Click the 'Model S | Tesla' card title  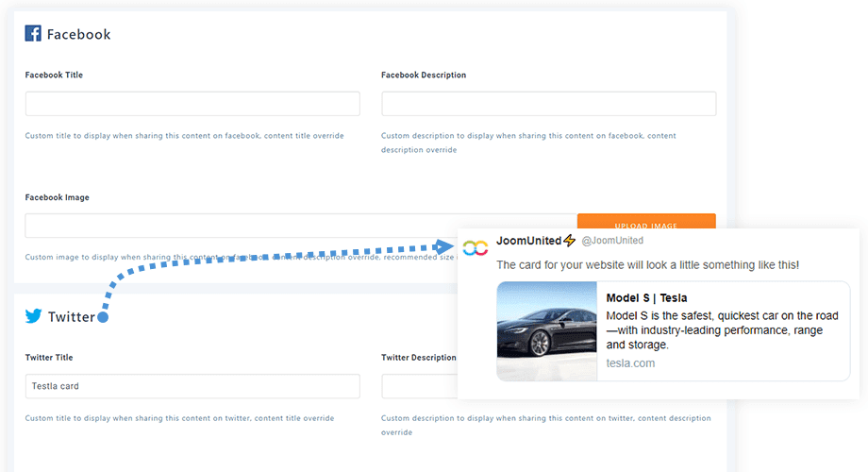tap(646, 298)
